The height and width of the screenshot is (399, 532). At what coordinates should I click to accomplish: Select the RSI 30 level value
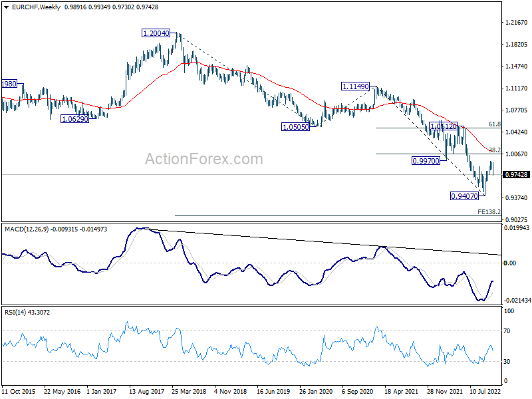pos(507,362)
